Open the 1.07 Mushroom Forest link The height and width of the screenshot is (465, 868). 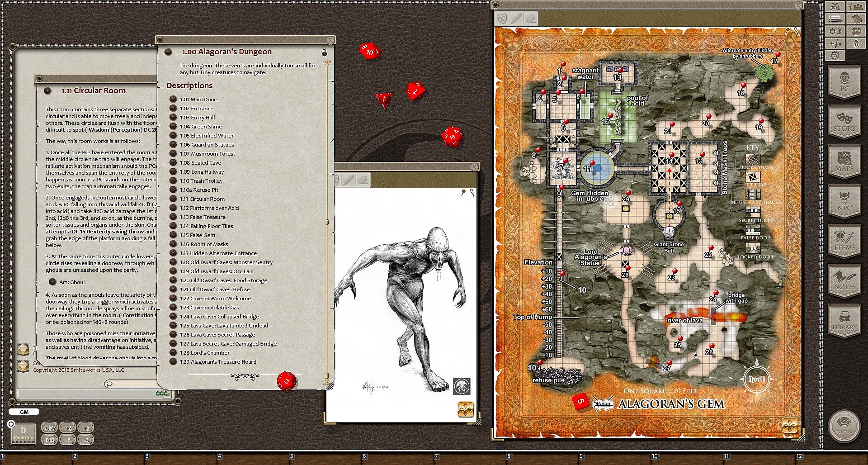click(208, 154)
